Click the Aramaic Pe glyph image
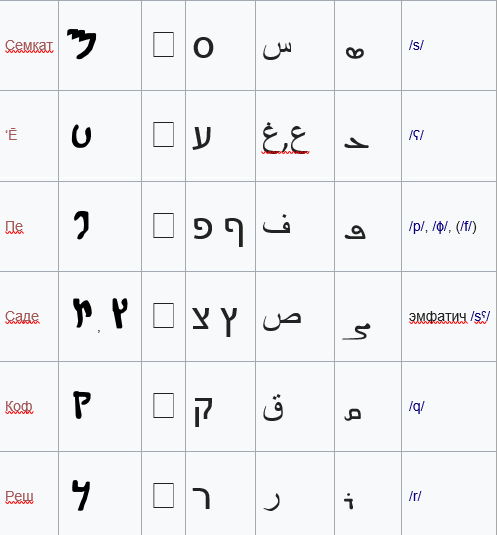 click(82, 225)
